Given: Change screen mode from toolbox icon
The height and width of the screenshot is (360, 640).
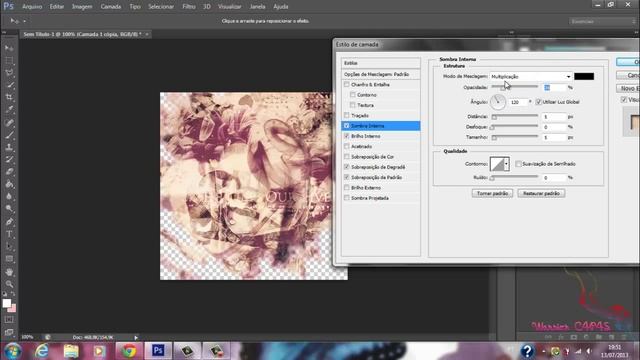Looking at the screenshot, I should pos(9,332).
